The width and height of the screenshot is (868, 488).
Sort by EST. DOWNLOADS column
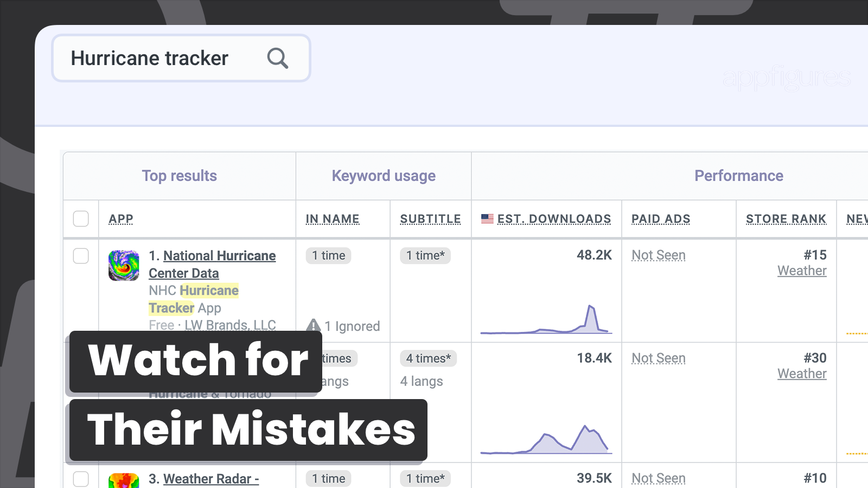pos(554,219)
